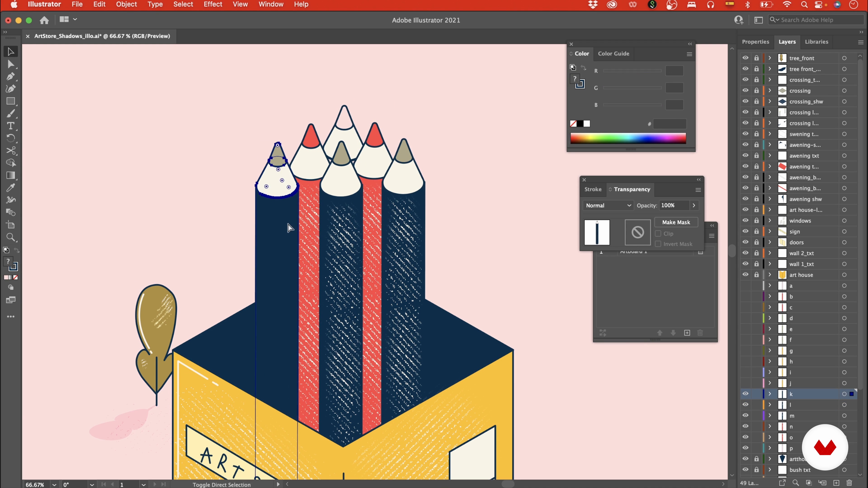Select the Rectangle tool
Image resolution: width=868 pixels, height=488 pixels.
tap(10, 101)
